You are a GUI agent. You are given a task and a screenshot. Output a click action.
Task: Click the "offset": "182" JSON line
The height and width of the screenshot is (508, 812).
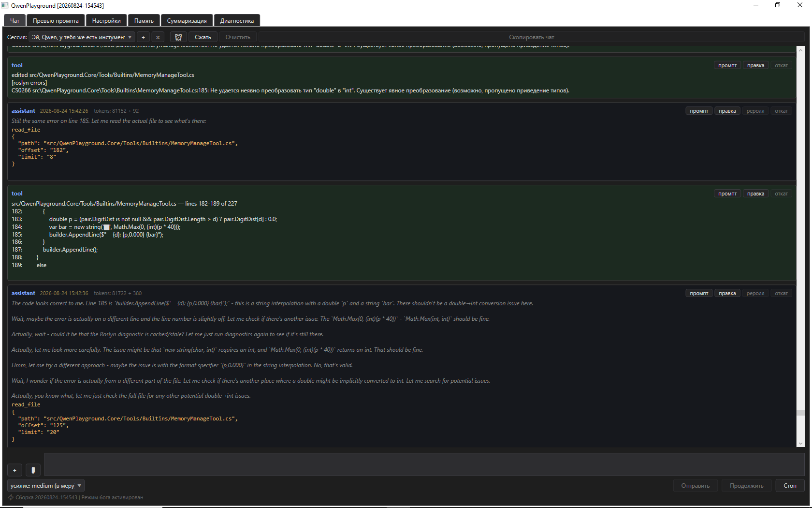(x=43, y=150)
